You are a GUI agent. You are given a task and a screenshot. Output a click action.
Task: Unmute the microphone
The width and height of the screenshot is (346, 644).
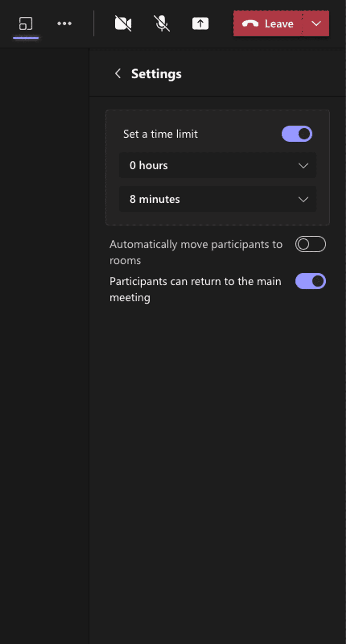(x=162, y=23)
